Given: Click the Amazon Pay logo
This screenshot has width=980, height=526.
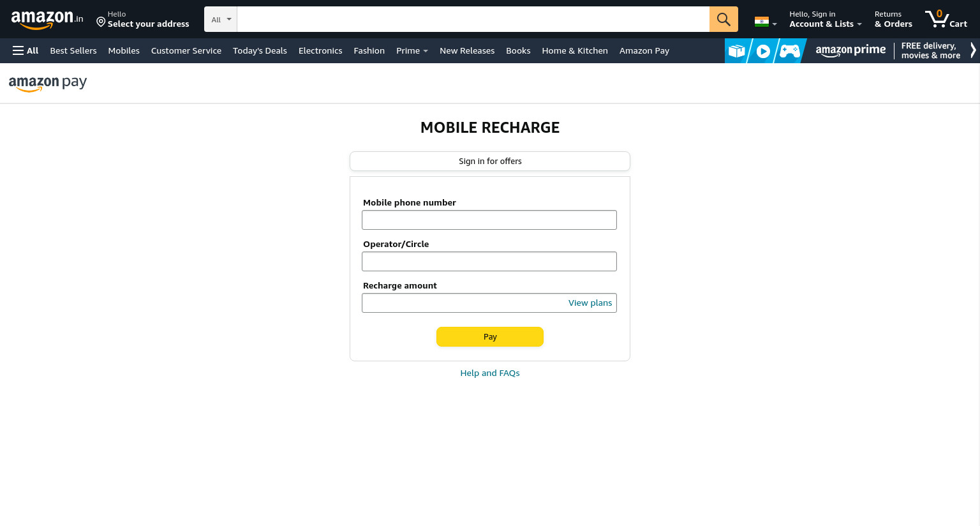Looking at the screenshot, I should coord(48,83).
